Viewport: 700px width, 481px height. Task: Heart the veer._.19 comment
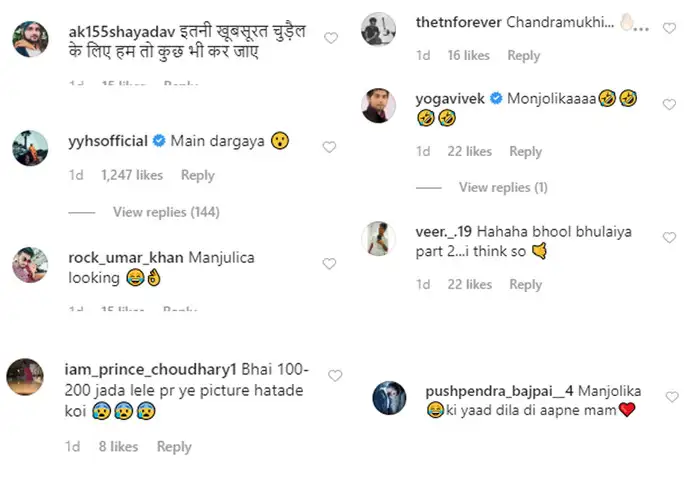(669, 235)
